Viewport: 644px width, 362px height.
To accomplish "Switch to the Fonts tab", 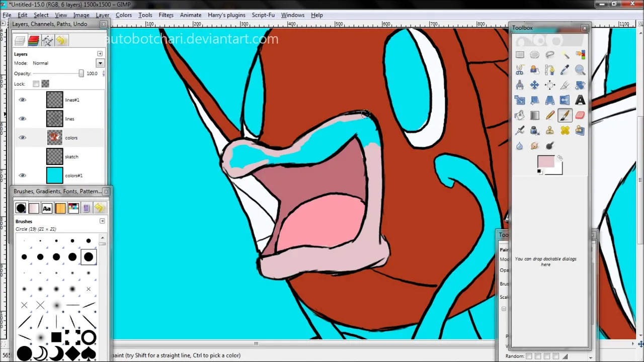I will click(47, 208).
